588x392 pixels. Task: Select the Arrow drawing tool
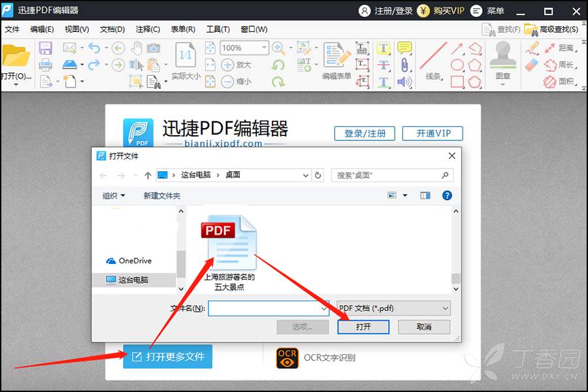point(457,48)
